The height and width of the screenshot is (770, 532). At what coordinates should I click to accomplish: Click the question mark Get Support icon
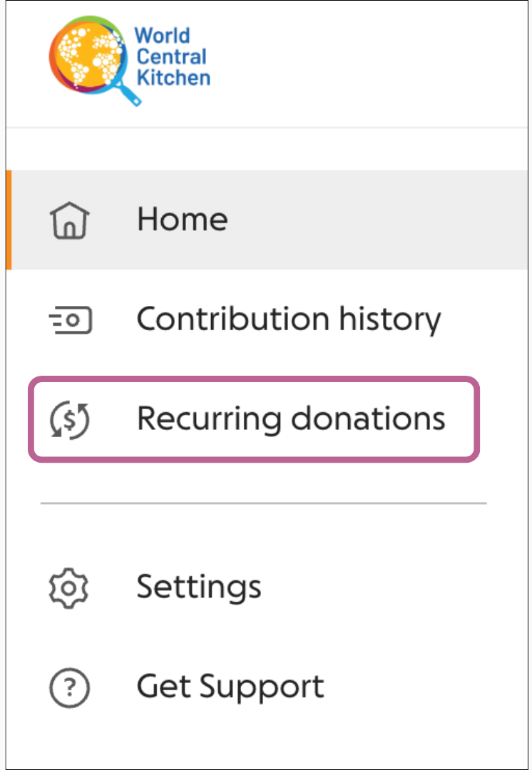69,687
